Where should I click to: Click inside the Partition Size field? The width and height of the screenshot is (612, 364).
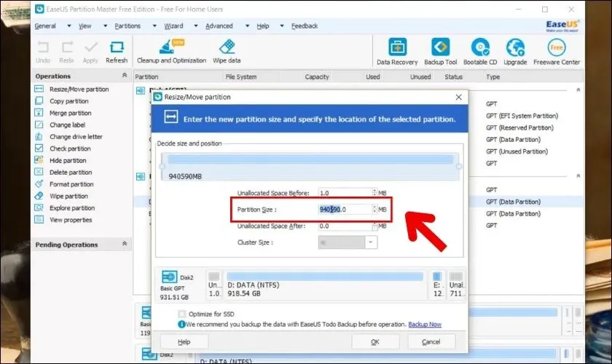click(346, 210)
